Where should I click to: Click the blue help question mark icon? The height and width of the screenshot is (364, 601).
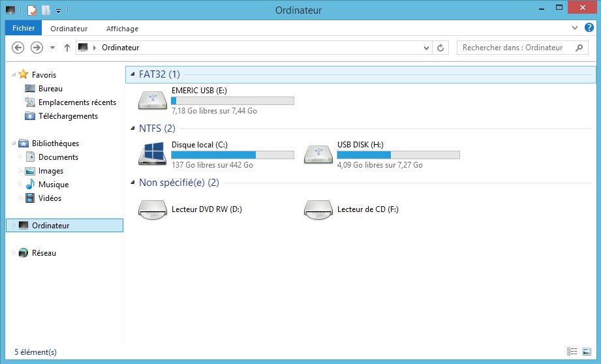click(x=589, y=28)
